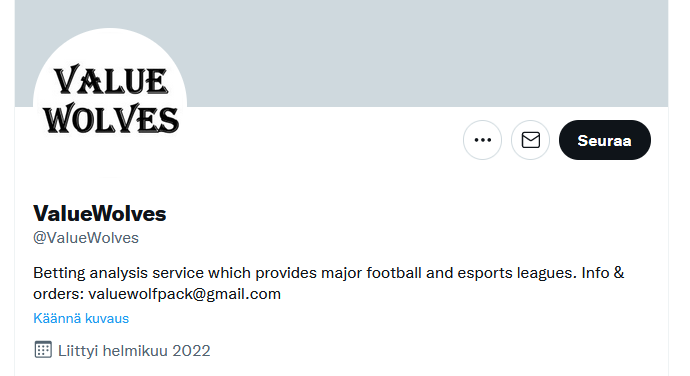Click the calendar icon beside join date

click(x=43, y=350)
